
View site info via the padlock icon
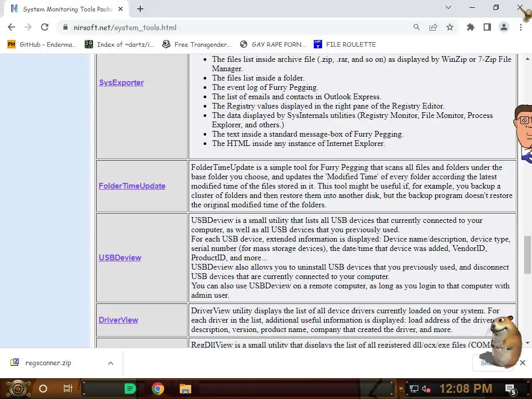(65, 28)
